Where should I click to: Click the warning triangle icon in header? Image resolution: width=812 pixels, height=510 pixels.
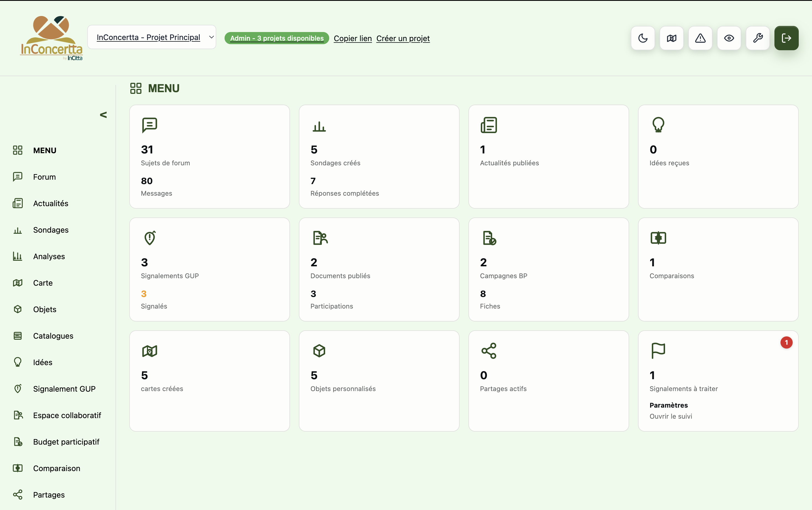coord(700,38)
